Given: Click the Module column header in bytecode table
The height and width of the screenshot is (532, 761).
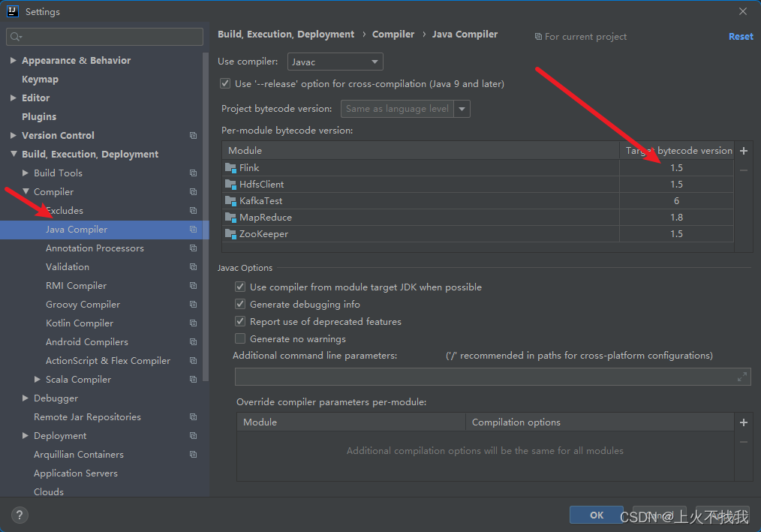Looking at the screenshot, I should pyautogui.click(x=421, y=151).
